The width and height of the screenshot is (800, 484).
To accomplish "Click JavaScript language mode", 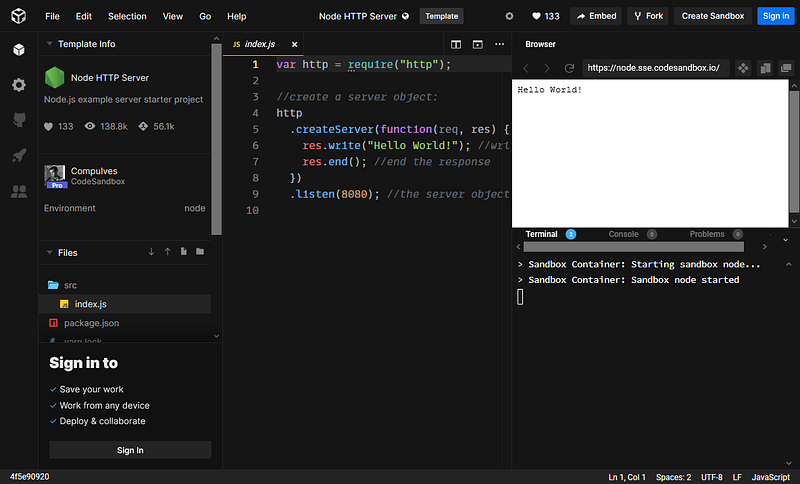I will click(770, 477).
